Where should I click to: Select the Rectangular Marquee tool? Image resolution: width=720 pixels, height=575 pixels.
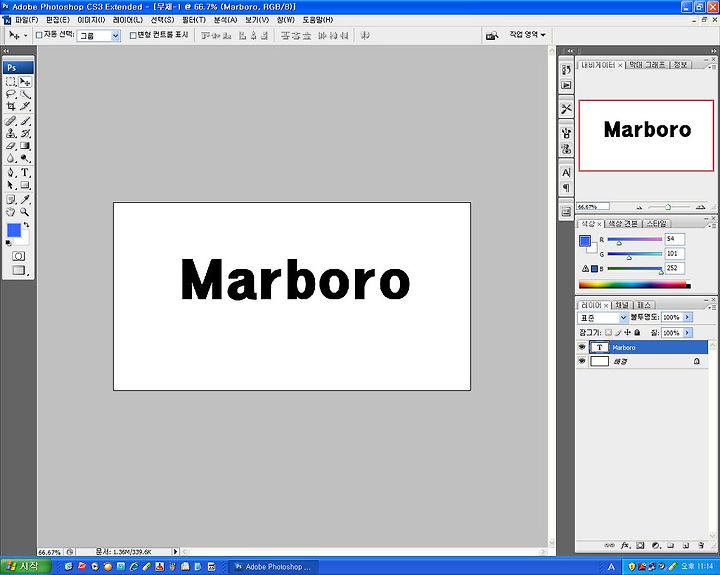coord(11,82)
